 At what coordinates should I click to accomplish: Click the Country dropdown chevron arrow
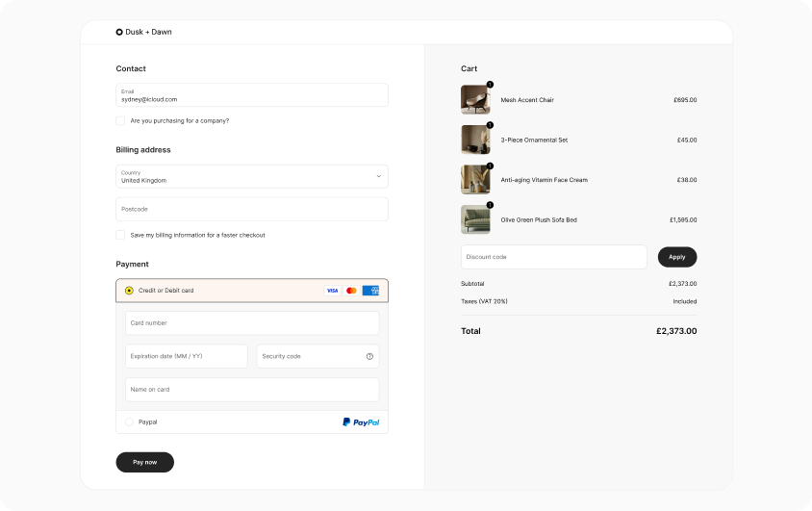point(378,176)
